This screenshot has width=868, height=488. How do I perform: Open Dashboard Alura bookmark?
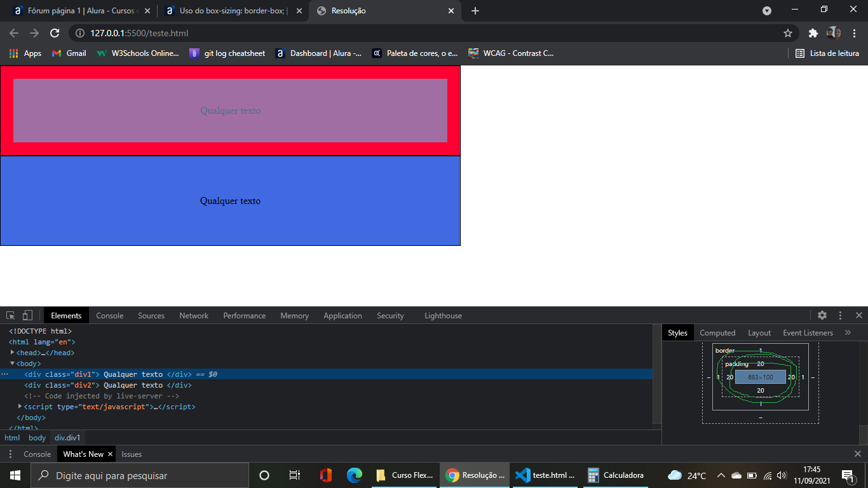pos(319,53)
